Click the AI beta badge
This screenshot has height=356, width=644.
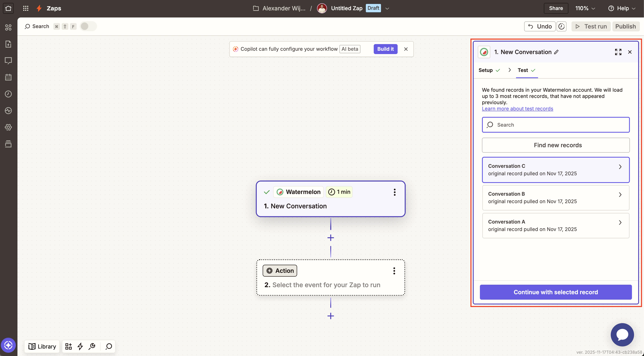coord(350,49)
